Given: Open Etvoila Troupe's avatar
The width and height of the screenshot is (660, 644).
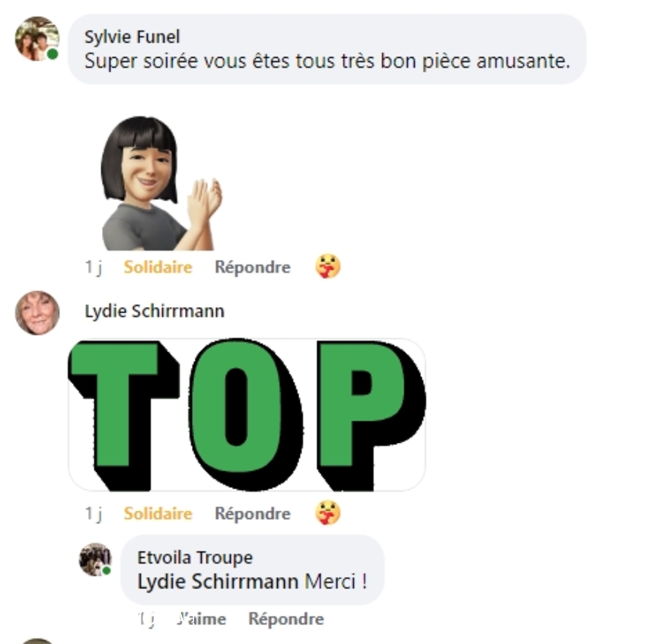Looking at the screenshot, I should point(96,559).
